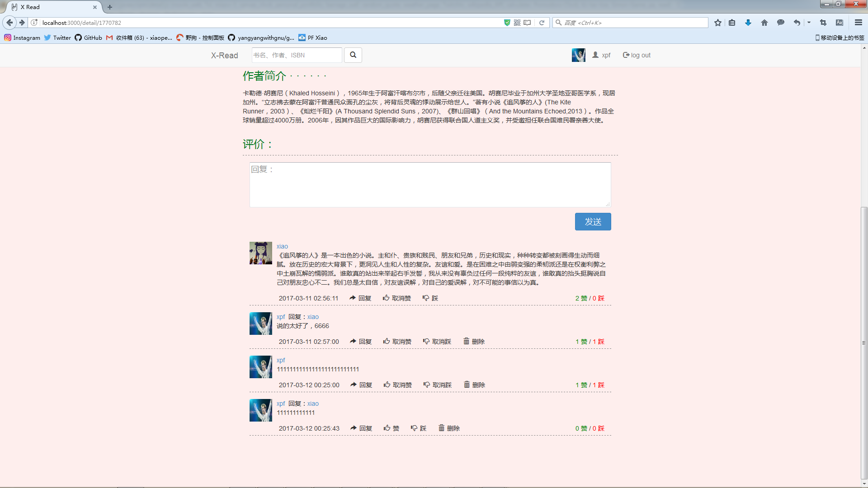This screenshot has height=488, width=868.
Task: Open the PF Xiao bookmark
Action: (313, 38)
